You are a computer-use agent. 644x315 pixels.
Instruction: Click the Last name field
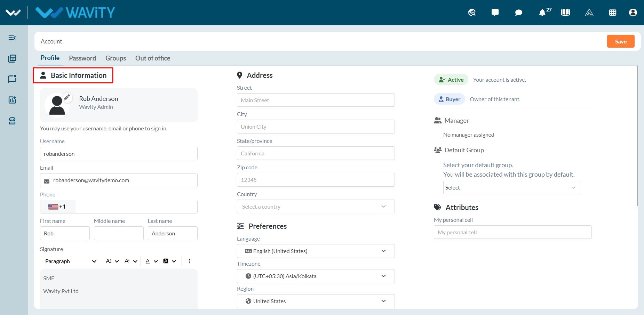[173, 233]
